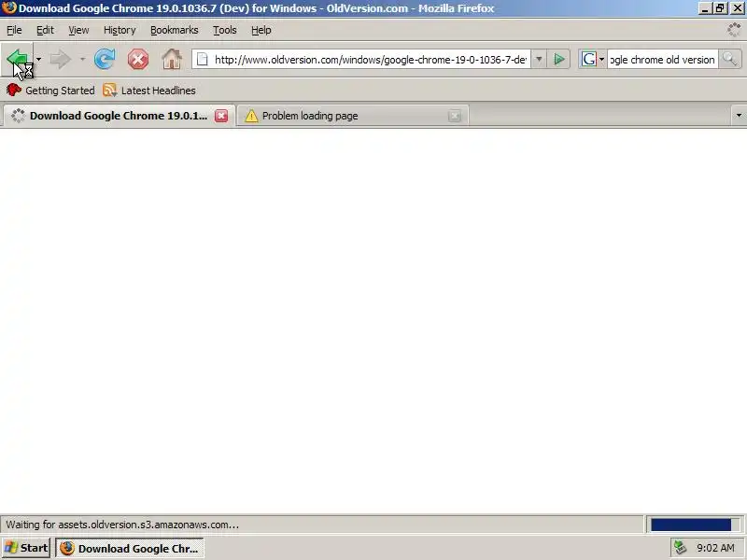Switch to the Problem loading page tab
The image size is (747, 560).
coord(353,116)
